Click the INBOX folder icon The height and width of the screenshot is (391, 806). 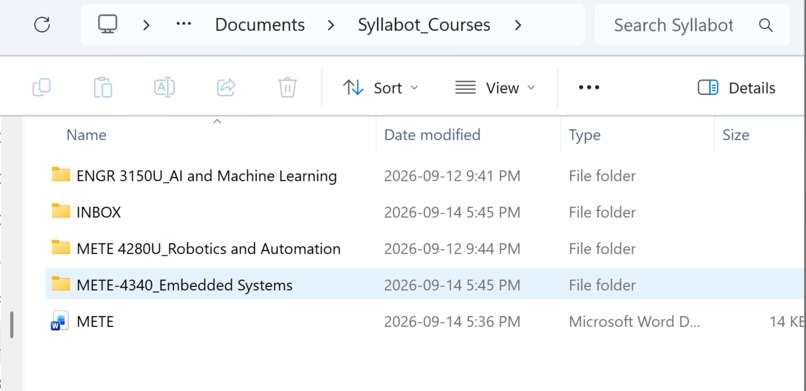coord(61,211)
